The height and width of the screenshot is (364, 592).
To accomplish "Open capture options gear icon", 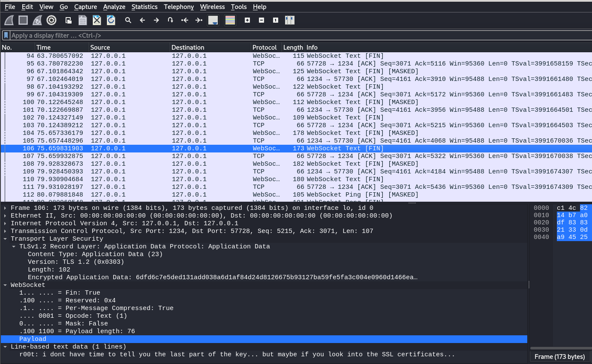I will 51,20.
